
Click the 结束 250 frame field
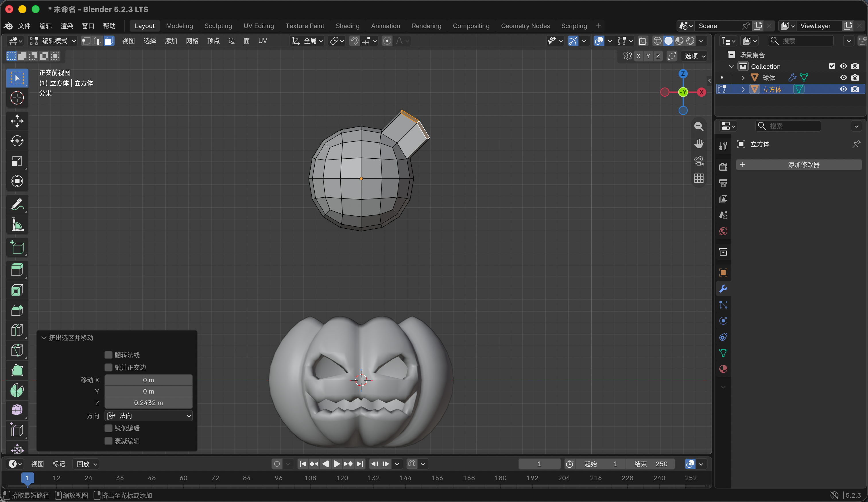pos(650,464)
